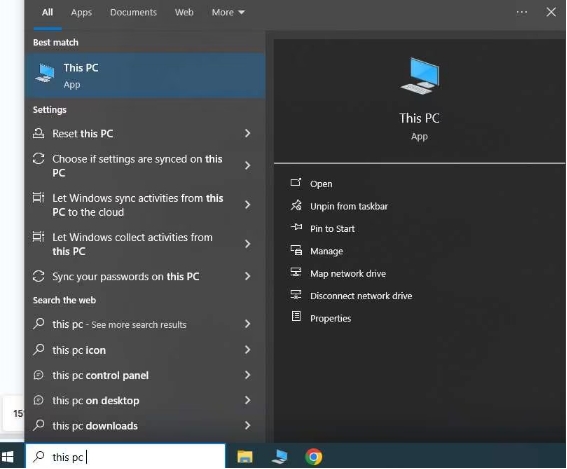
Task: Switch to the Web tab
Action: point(184,13)
